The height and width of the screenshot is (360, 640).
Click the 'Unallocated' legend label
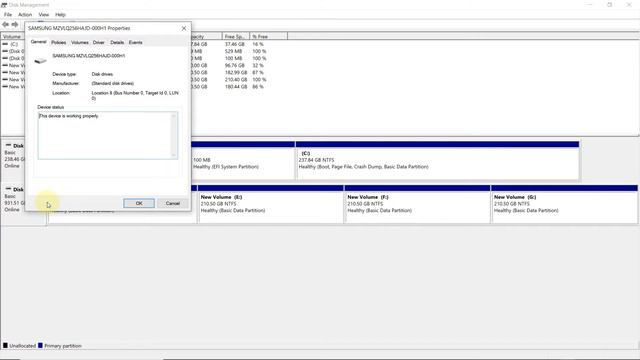(x=22, y=346)
